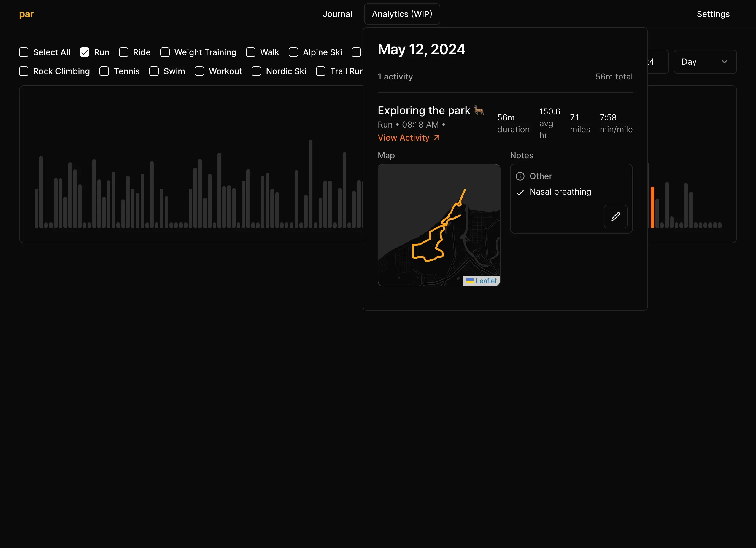
Task: Tick the Rock Climbing checkbox
Action: [24, 71]
